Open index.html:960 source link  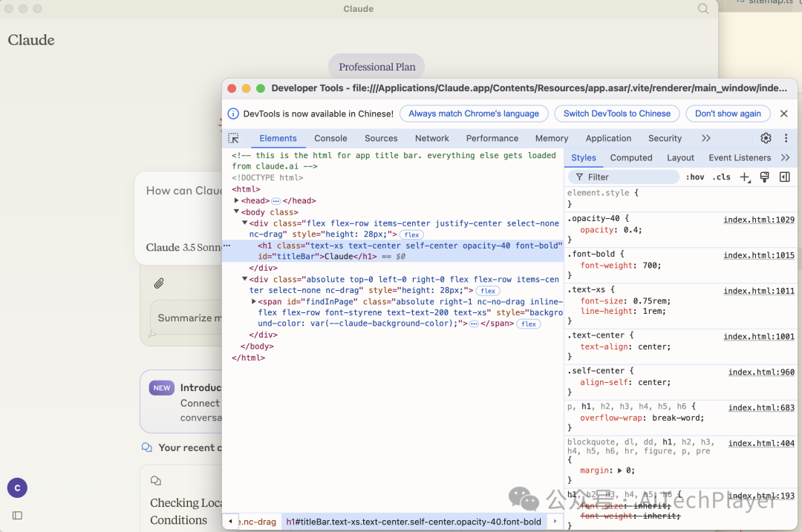click(761, 372)
